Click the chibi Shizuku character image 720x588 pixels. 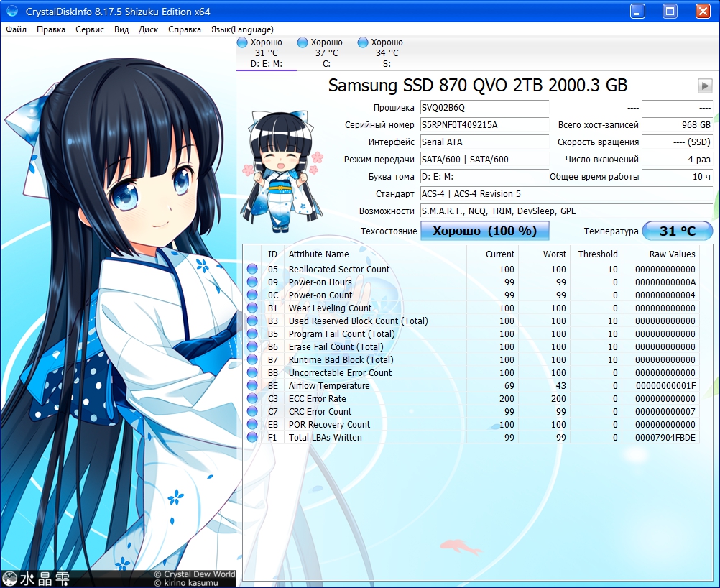tap(281, 171)
